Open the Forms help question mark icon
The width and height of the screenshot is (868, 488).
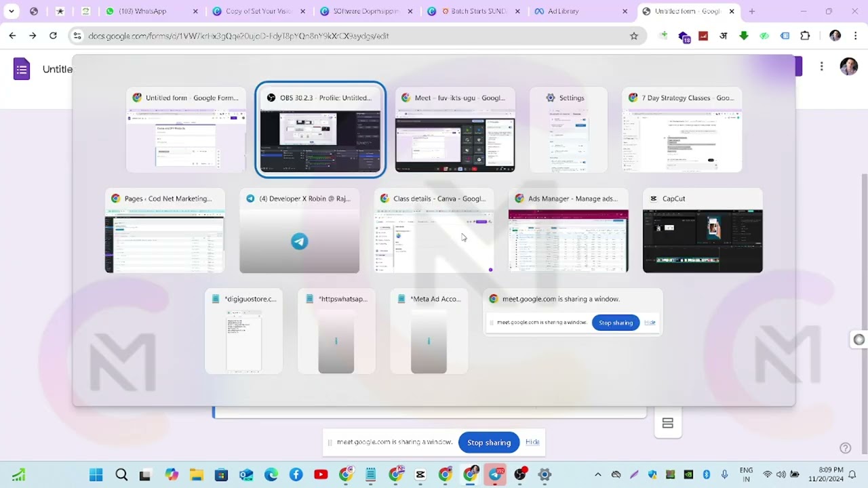point(845,448)
